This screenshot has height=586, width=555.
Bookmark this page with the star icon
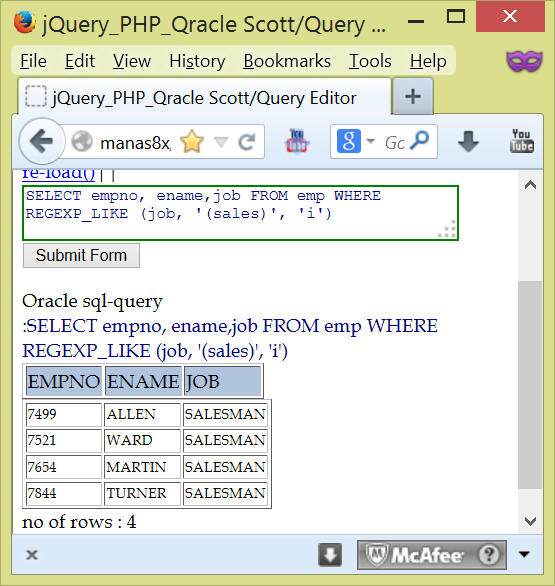click(x=192, y=142)
